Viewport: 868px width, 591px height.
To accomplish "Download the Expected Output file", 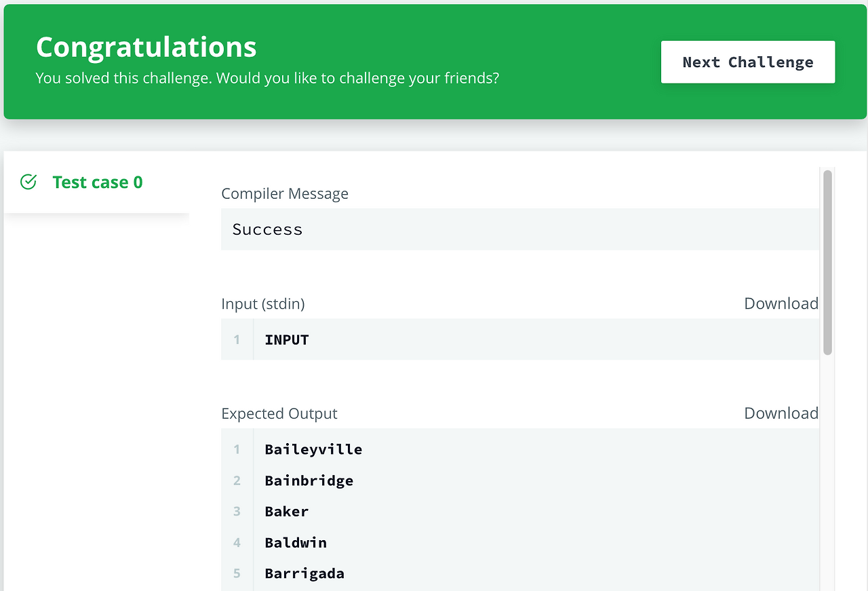I will click(x=781, y=413).
